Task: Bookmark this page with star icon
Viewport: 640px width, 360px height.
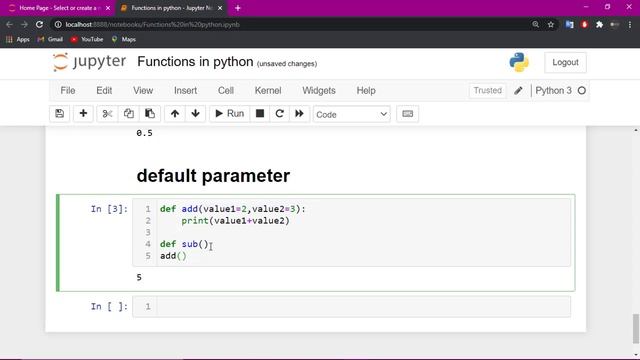Action: 551,24
